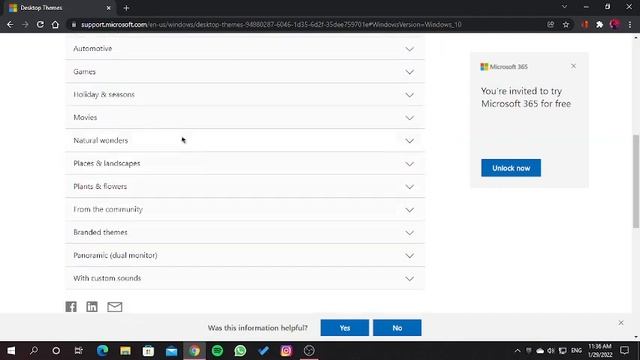Share the article on LinkedIn
The height and width of the screenshot is (360, 640).
92,307
